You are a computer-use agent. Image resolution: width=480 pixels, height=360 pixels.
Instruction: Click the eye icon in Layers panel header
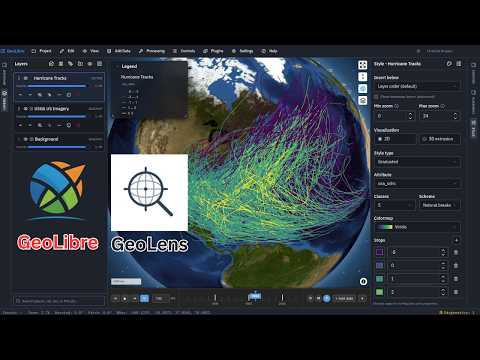(90, 64)
